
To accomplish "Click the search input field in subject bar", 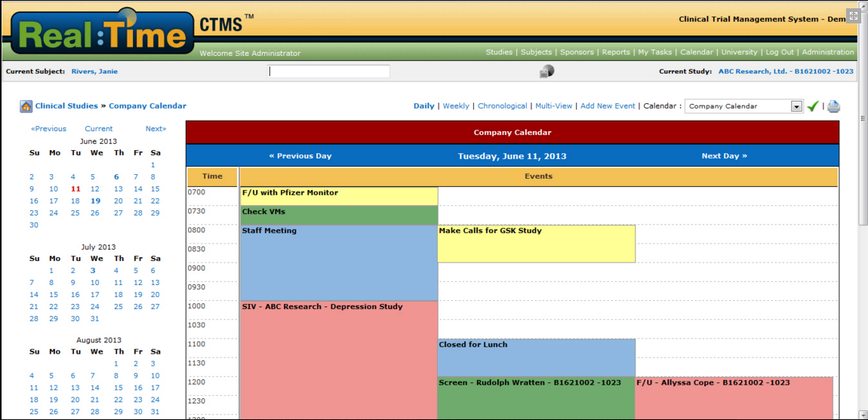I will click(329, 72).
